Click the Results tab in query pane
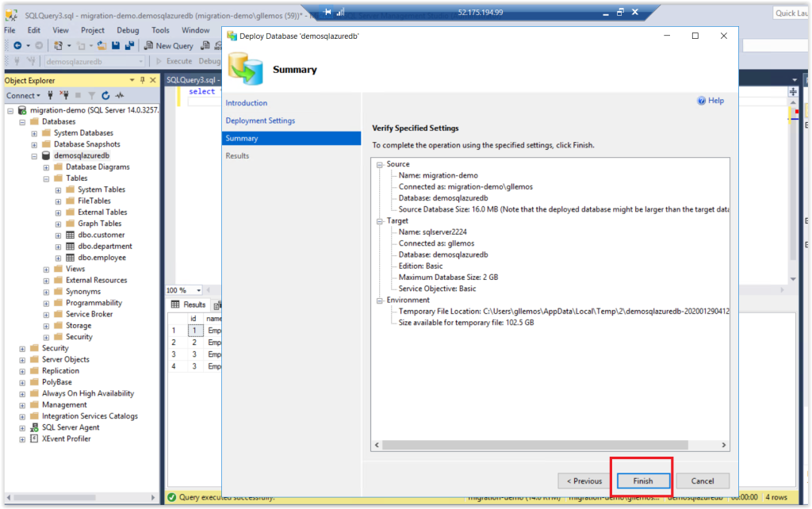This screenshot has height=509, width=812. (189, 304)
